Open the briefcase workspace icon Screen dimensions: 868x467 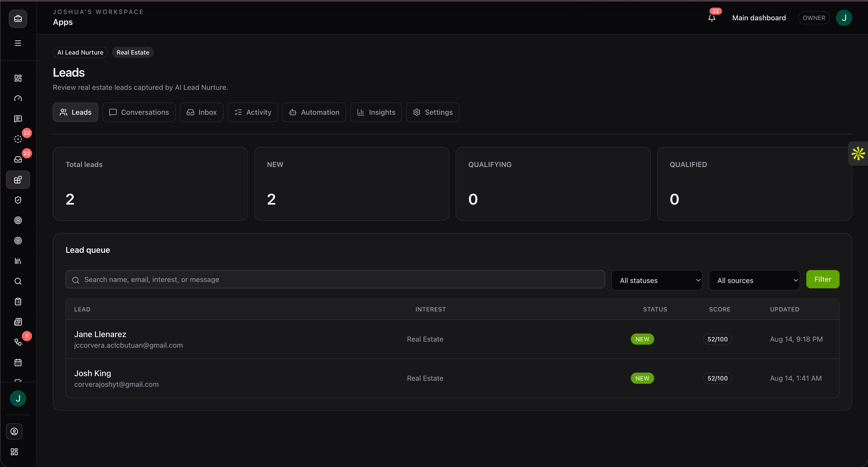click(18, 19)
